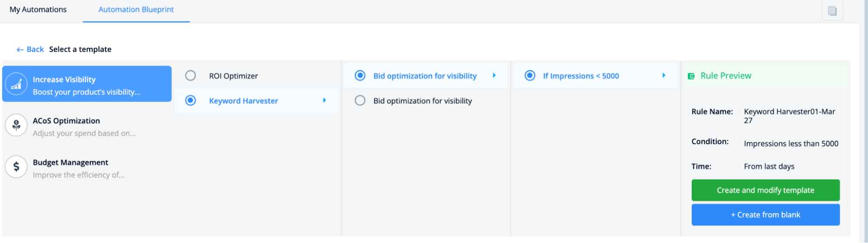Click the green Rule Preview icon
The image size is (868, 243).
(x=691, y=76)
